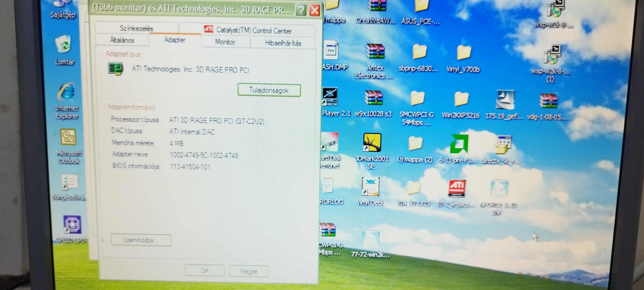Click the DAC value ATI Internal DAC
This screenshot has width=644, height=290.
pyautogui.click(x=192, y=132)
